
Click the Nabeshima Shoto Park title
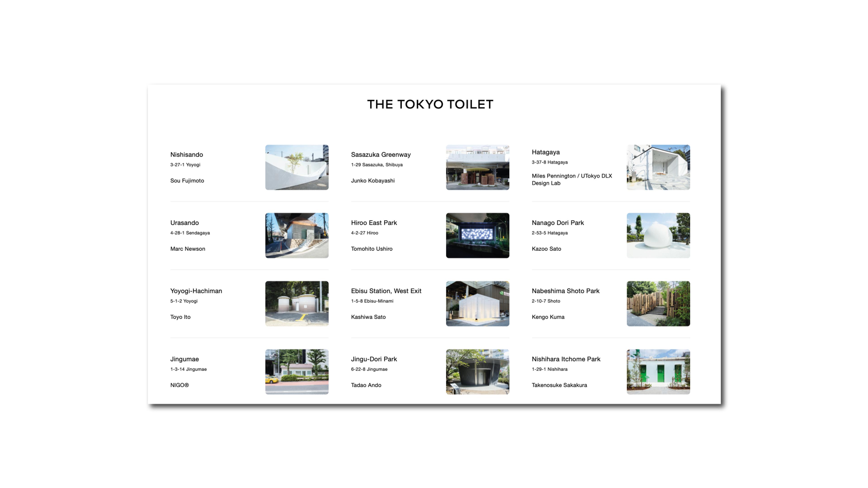(565, 291)
